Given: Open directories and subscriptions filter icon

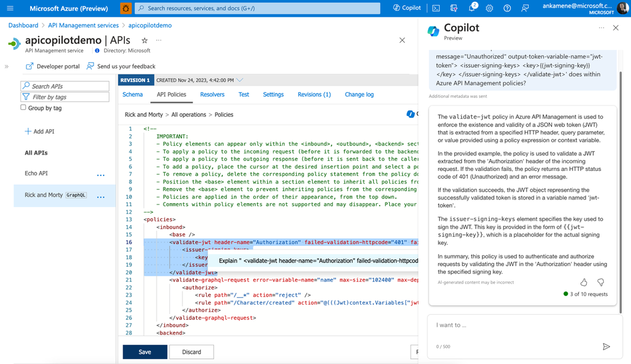Looking at the screenshot, I should tap(454, 8).
